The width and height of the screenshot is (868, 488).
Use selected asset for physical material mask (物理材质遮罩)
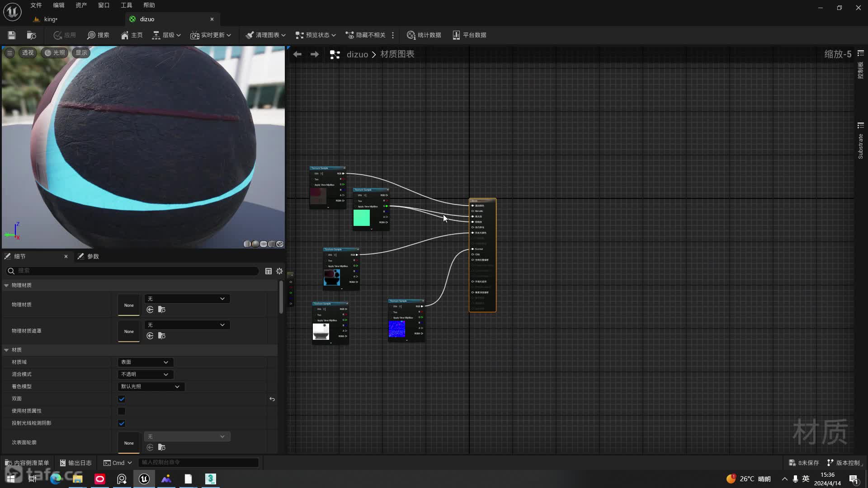tap(150, 336)
